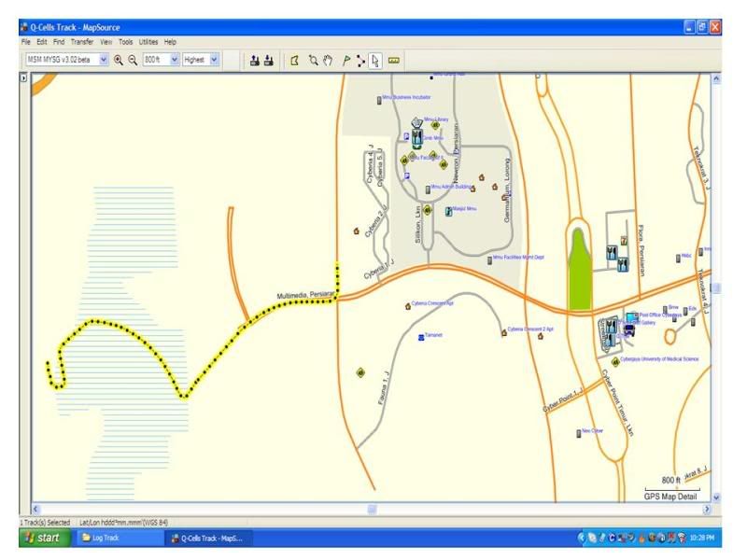The height and width of the screenshot is (560, 747).
Task: Click the system tray clock
Action: (702, 539)
